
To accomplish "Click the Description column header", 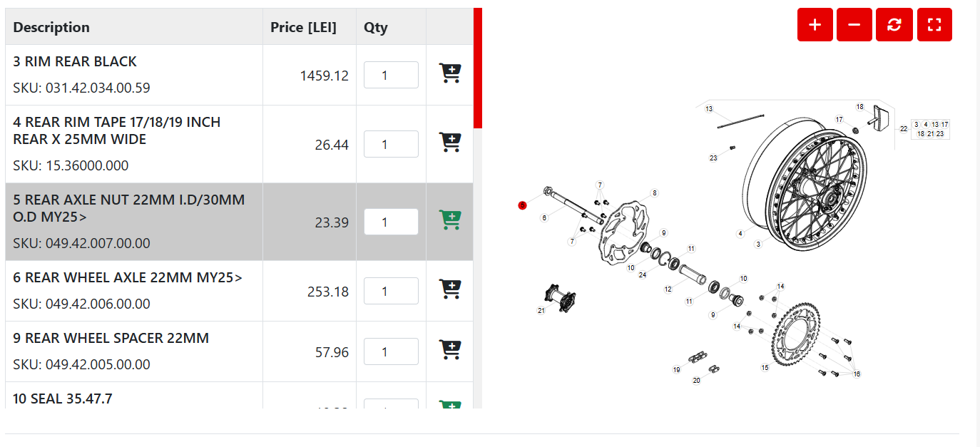I will tap(51, 26).
